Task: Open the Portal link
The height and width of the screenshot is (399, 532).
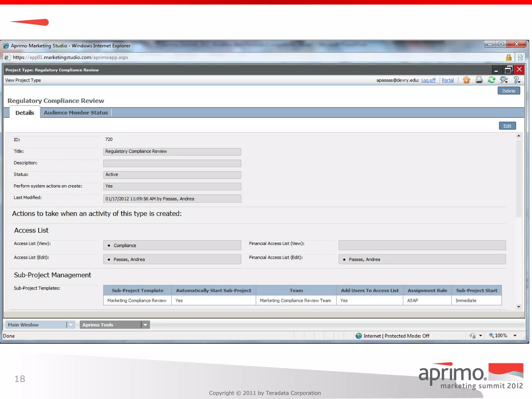Action: [448, 80]
